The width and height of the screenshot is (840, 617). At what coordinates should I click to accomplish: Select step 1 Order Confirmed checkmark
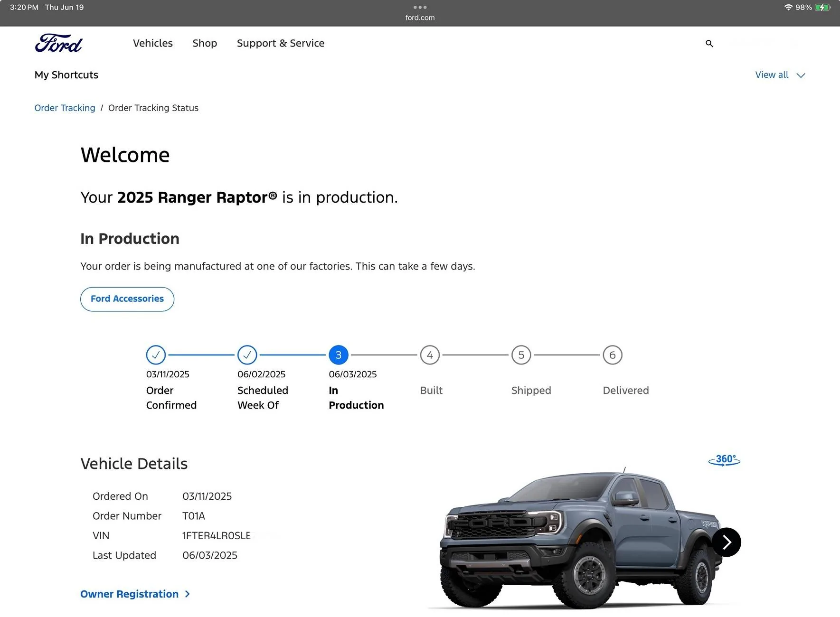pyautogui.click(x=156, y=355)
